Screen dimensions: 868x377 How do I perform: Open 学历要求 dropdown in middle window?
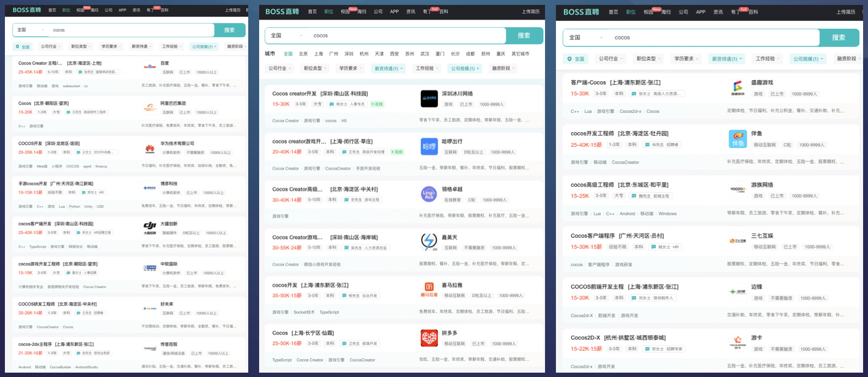(350, 68)
